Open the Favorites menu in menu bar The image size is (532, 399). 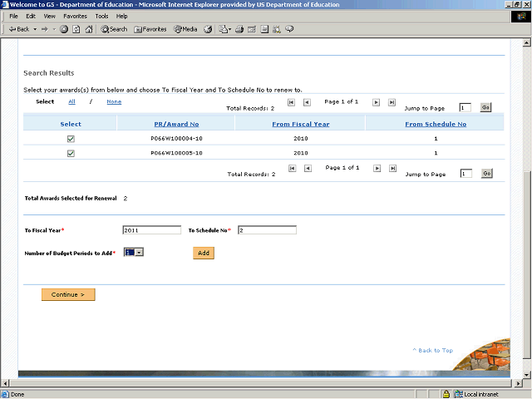point(75,16)
